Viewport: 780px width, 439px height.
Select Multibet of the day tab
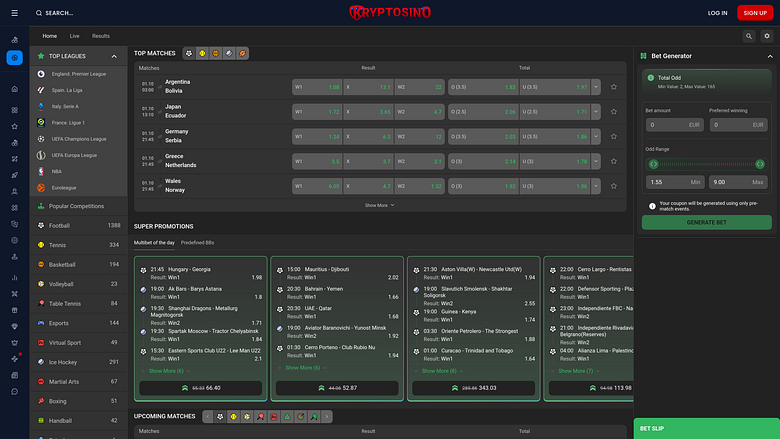[154, 243]
